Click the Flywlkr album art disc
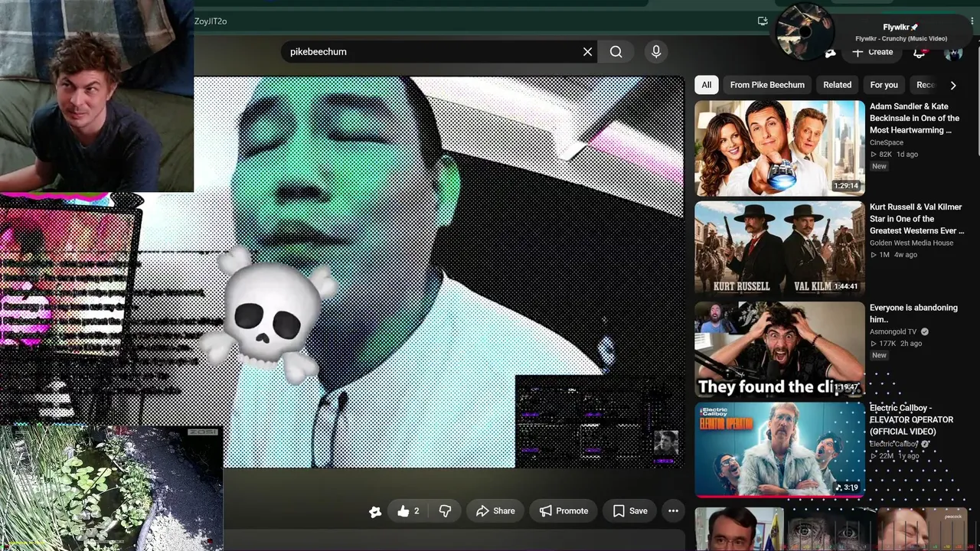The height and width of the screenshot is (551, 980). 805,31
